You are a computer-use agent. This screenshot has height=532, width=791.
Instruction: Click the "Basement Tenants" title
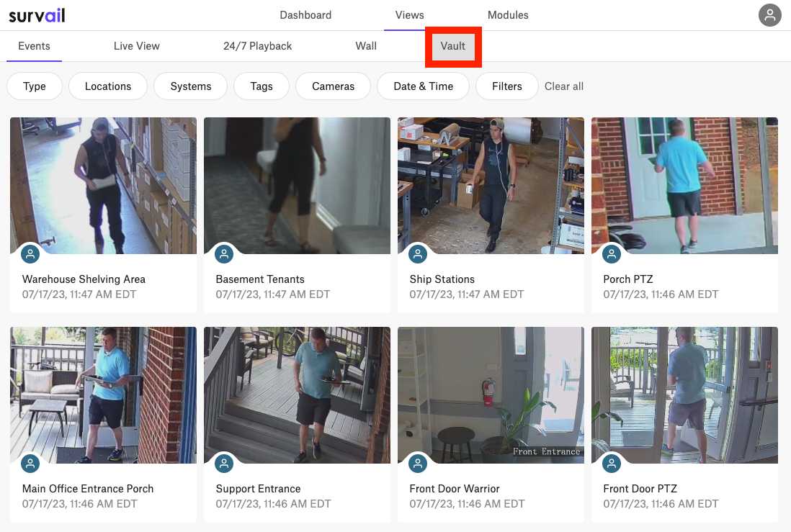pos(260,279)
